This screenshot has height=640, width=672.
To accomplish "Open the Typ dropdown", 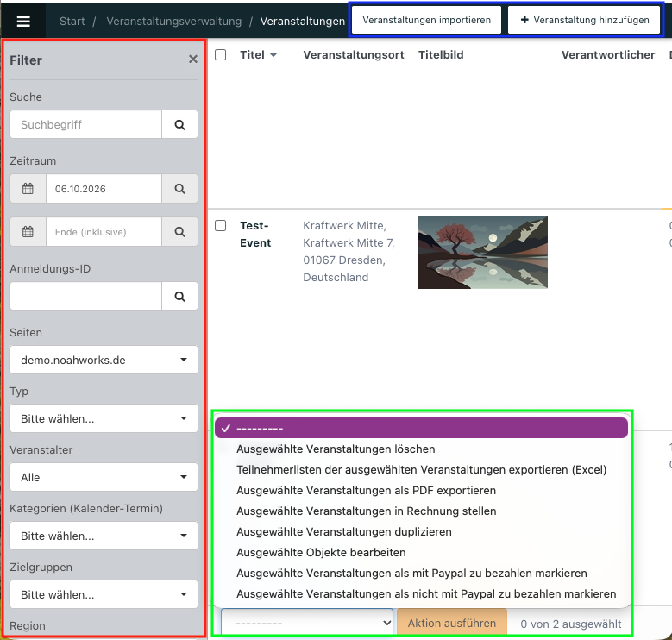I will (x=104, y=418).
